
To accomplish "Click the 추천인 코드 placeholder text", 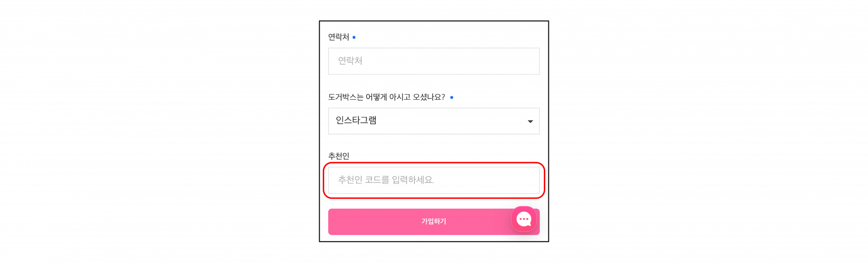I will click(386, 180).
